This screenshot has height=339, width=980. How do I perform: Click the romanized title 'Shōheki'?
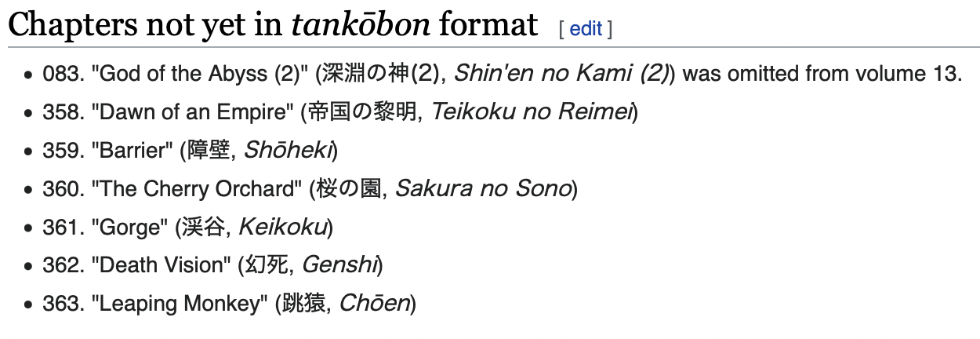coord(288,151)
